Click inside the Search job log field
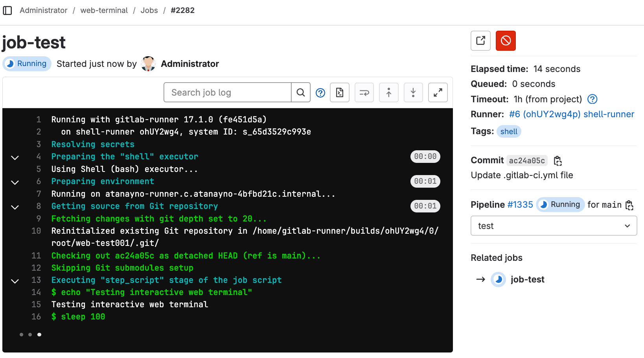Image resolution: width=644 pixels, height=358 pixels. [x=227, y=92]
